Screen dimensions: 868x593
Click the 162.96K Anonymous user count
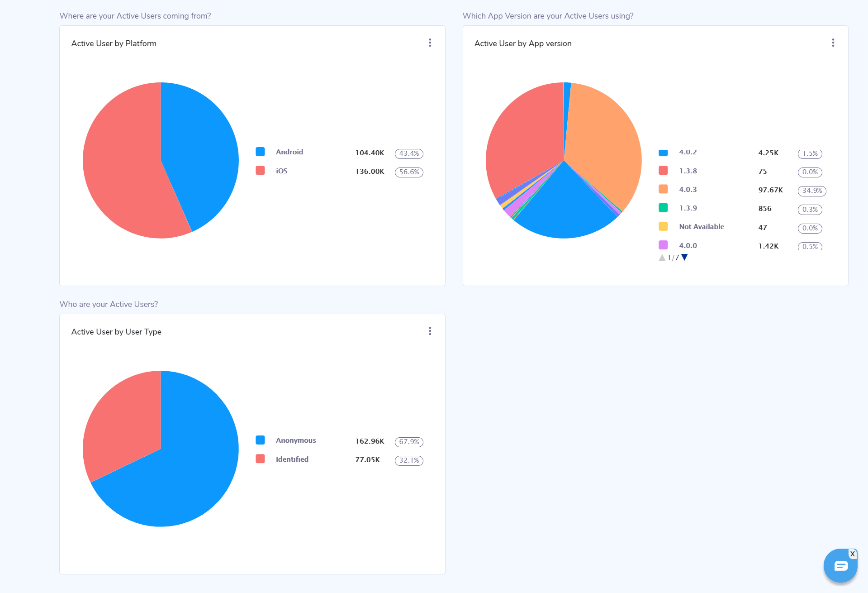(x=370, y=441)
